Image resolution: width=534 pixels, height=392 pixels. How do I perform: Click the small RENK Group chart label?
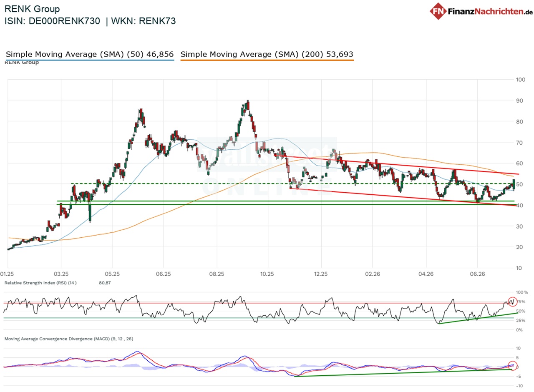(x=22, y=63)
